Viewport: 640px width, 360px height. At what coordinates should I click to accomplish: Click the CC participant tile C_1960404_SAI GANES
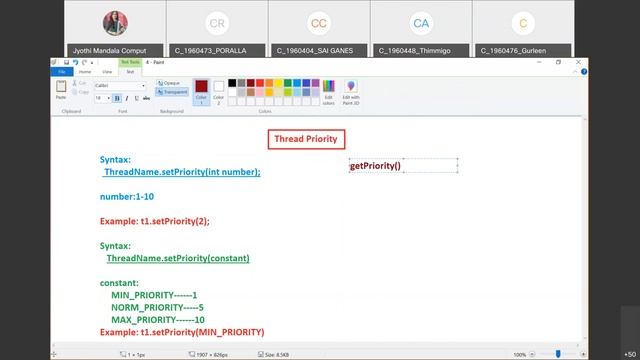319,29
